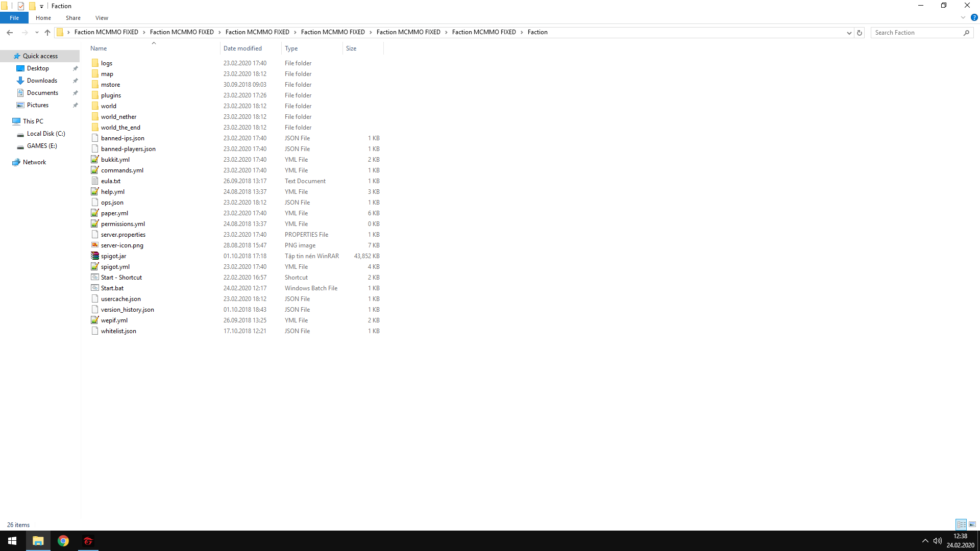Switch to Details view layout
Image resolution: width=980 pixels, height=551 pixels.
[961, 524]
